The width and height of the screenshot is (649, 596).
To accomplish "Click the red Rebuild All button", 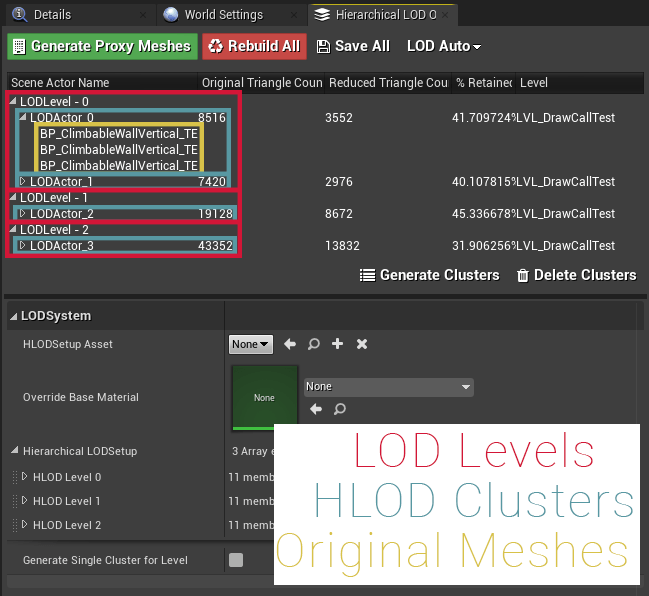I will 254,47.
